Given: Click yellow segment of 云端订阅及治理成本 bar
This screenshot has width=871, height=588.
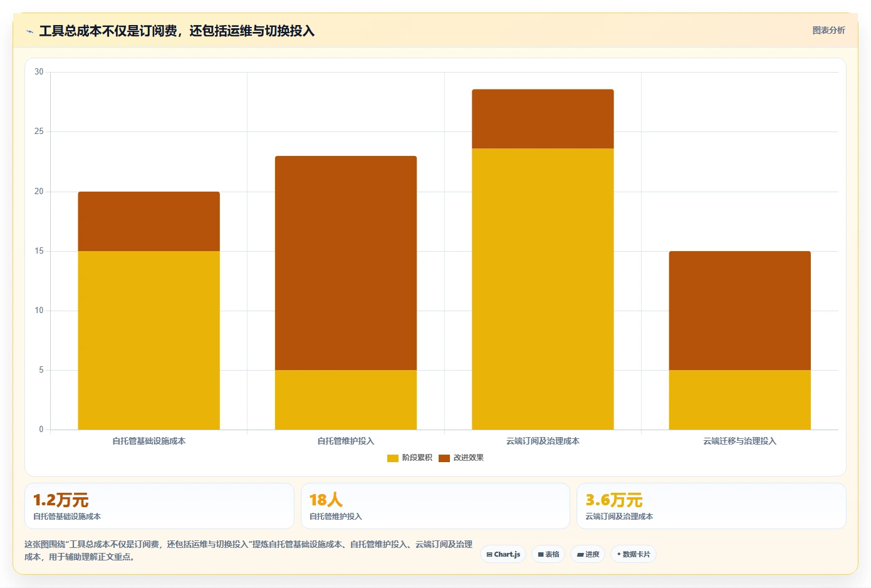Looking at the screenshot, I should click(x=543, y=289).
